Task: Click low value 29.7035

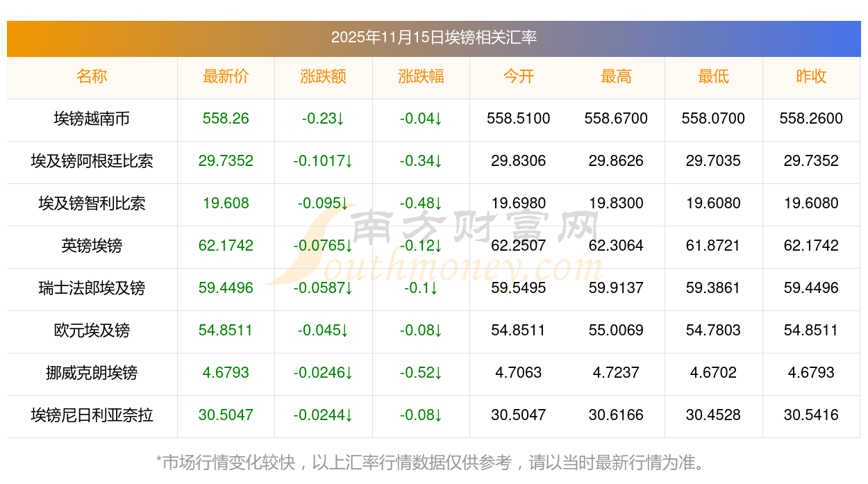Action: (x=714, y=161)
